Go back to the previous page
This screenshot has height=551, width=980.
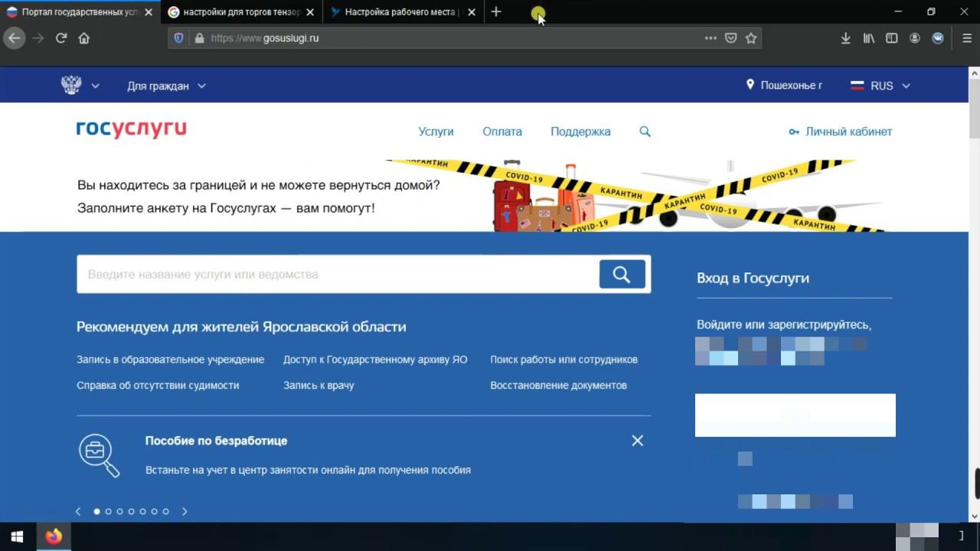pyautogui.click(x=14, y=38)
